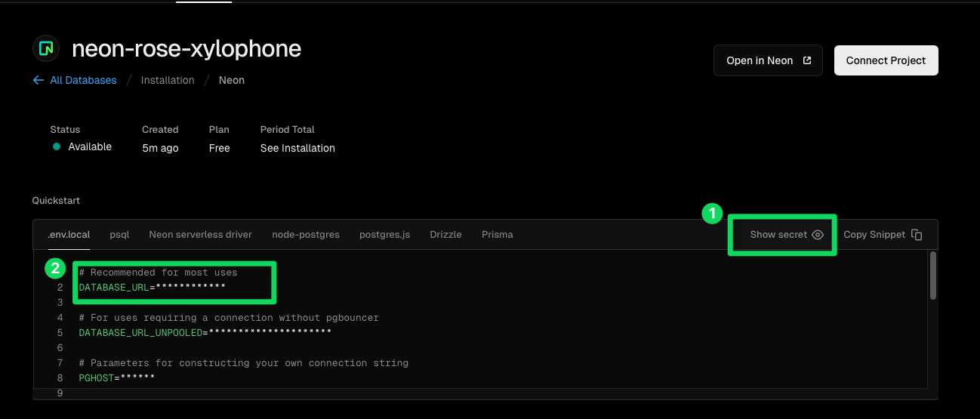
Task: Click the PGHOST line in snippet
Action: 117,378
